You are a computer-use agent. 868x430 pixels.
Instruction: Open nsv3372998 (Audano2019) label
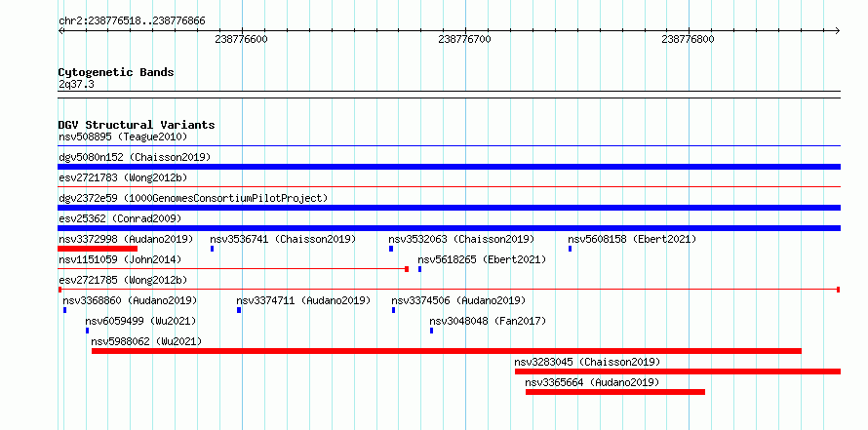[126, 239]
